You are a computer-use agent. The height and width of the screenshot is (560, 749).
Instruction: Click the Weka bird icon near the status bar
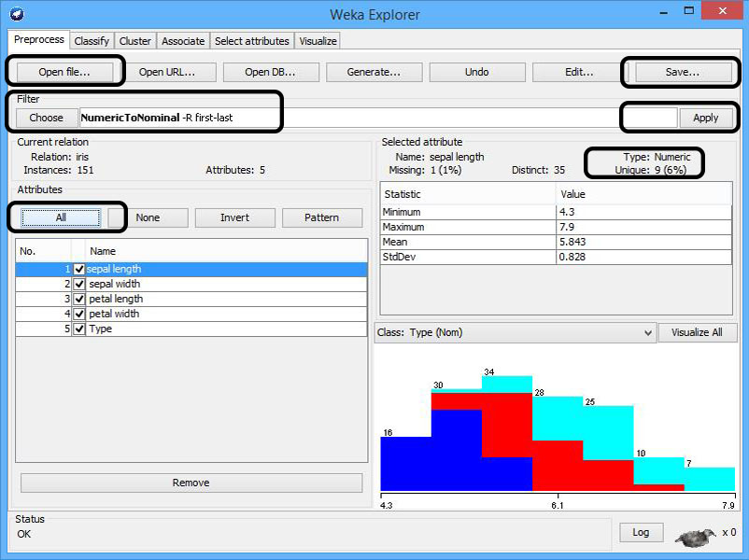(692, 532)
